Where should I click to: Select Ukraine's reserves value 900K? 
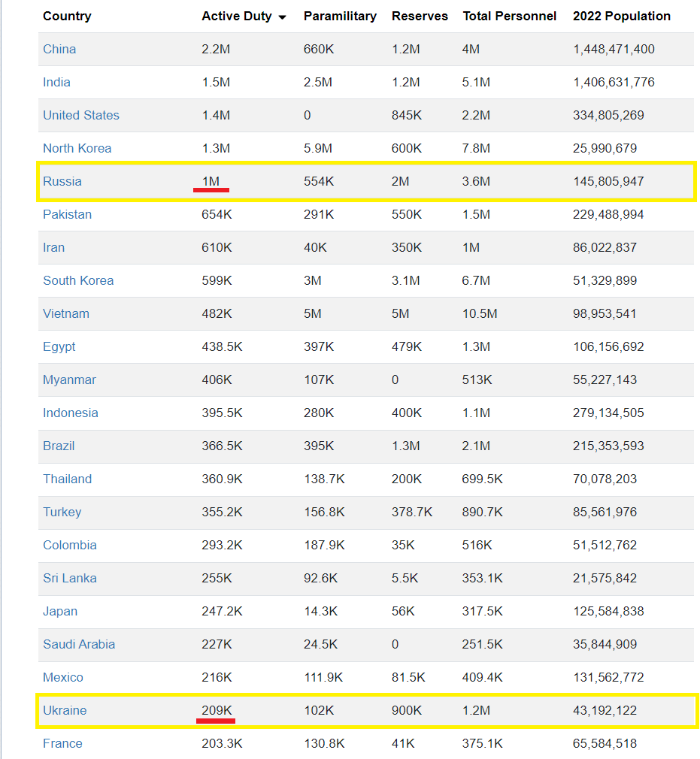tap(407, 711)
